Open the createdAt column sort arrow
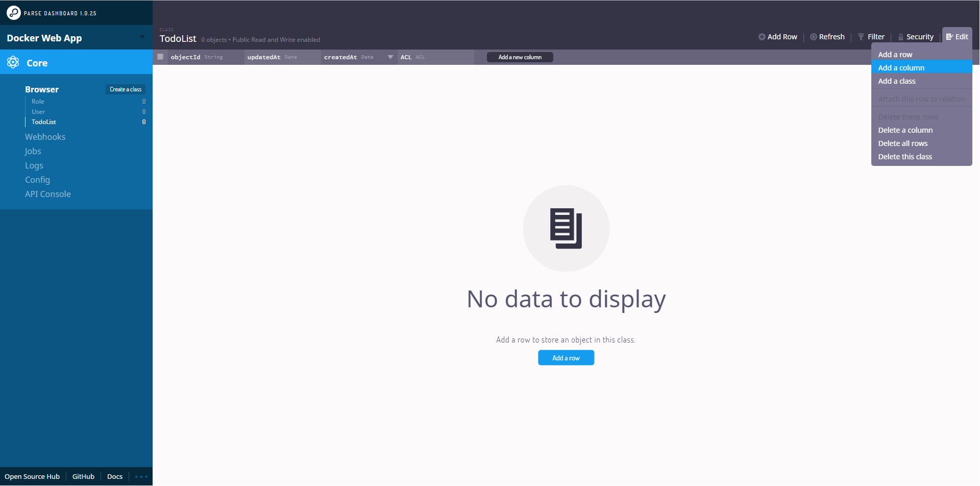 click(x=390, y=57)
